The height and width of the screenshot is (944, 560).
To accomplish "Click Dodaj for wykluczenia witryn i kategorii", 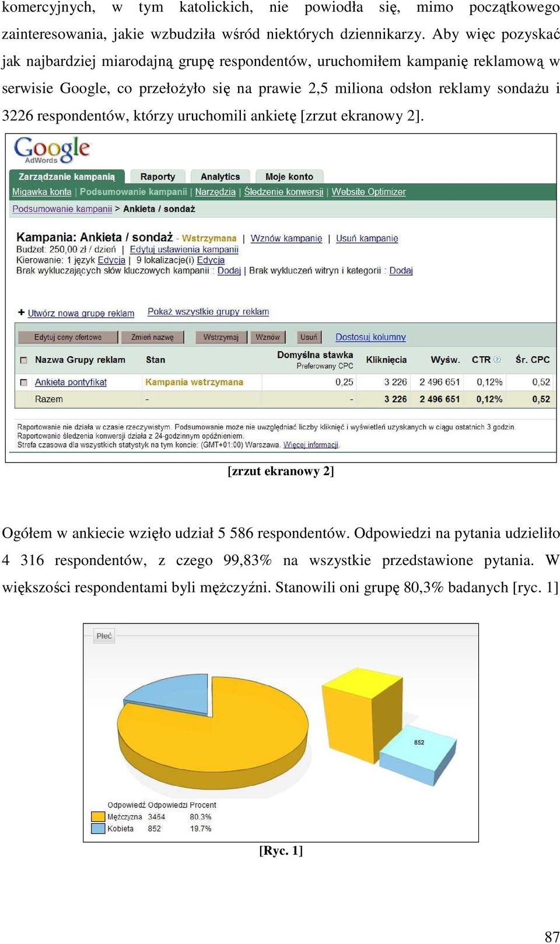I will point(401,270).
